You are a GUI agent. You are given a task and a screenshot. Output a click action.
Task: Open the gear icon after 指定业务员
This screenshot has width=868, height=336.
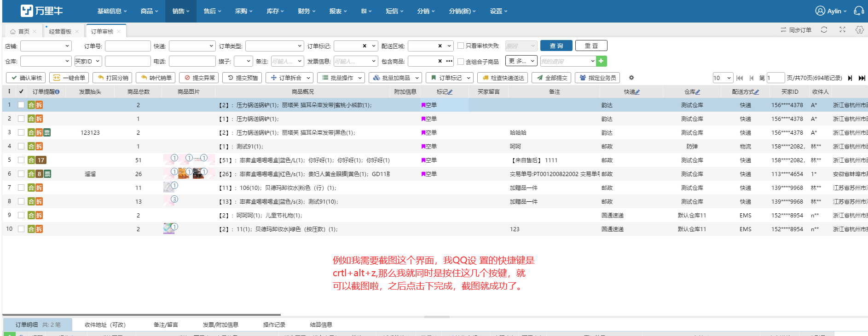point(631,78)
